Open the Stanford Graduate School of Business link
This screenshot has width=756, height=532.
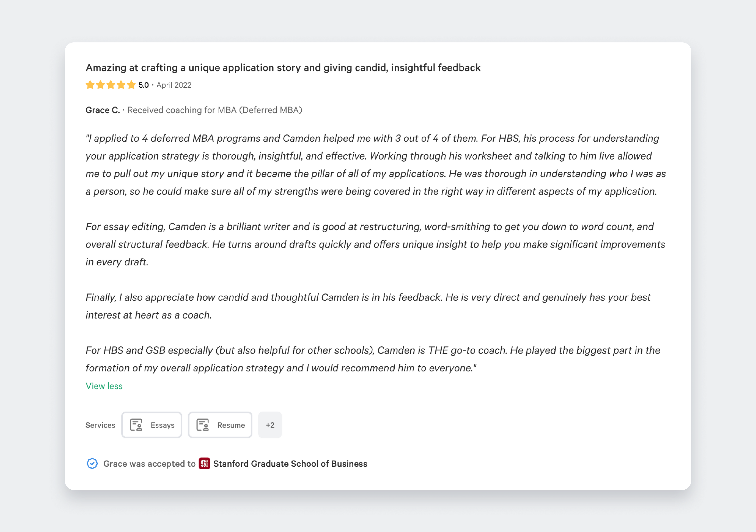[290, 464]
